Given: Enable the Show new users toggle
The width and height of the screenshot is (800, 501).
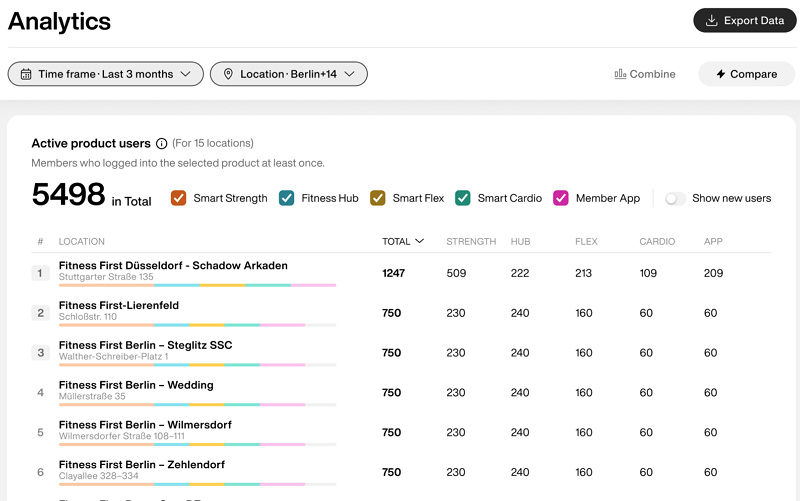Looking at the screenshot, I should tap(675, 198).
